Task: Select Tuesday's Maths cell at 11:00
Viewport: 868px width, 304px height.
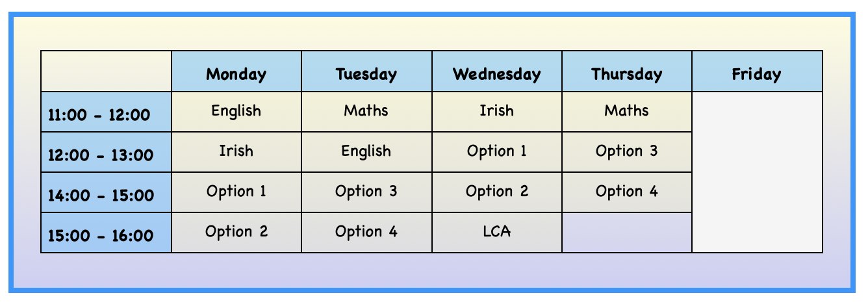Action: click(x=366, y=112)
